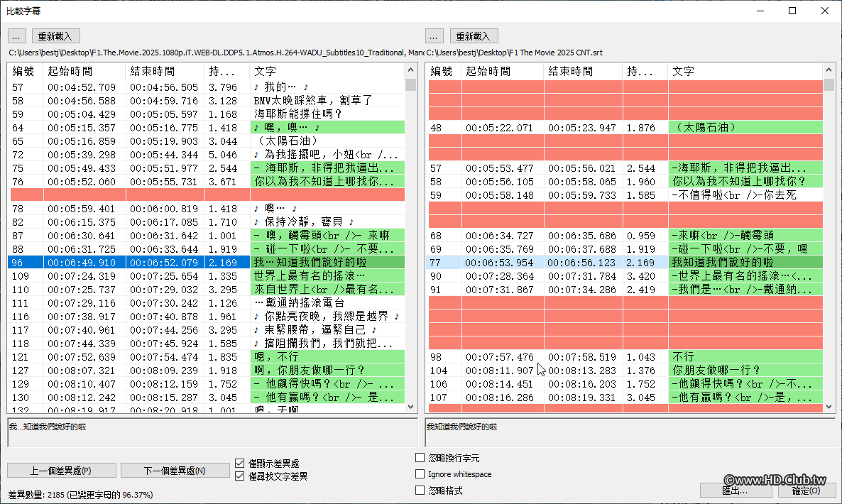Viewport: 842px width, 504px height.
Task: Click right list scroll down arrow
Action: [829, 406]
